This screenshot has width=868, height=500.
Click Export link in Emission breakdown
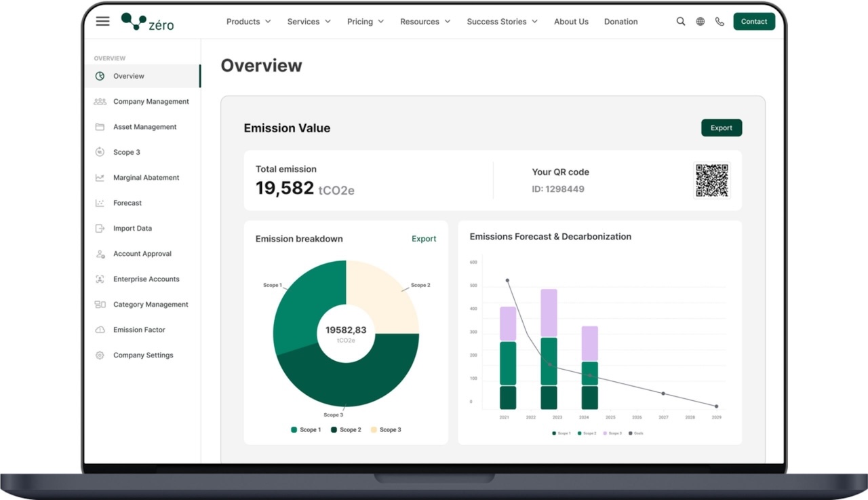click(x=424, y=239)
